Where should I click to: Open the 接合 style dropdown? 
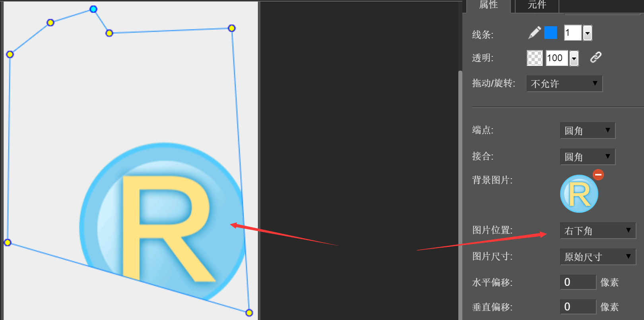(x=588, y=157)
